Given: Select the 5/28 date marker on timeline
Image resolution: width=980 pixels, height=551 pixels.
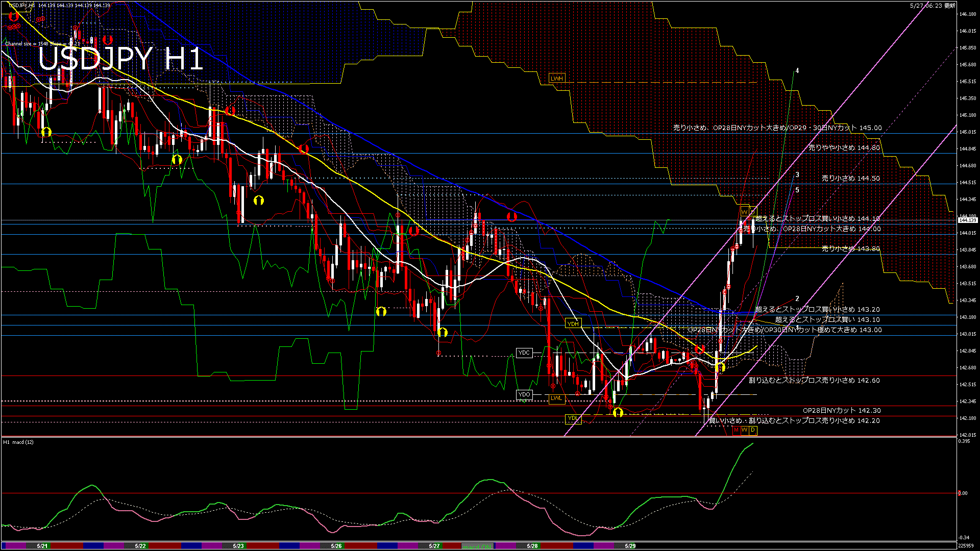Looking at the screenshot, I should (x=532, y=546).
